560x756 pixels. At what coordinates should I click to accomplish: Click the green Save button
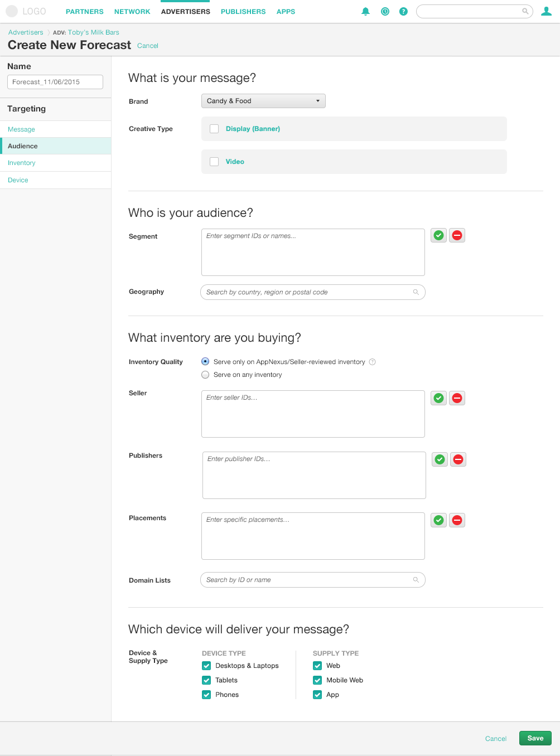(x=535, y=738)
